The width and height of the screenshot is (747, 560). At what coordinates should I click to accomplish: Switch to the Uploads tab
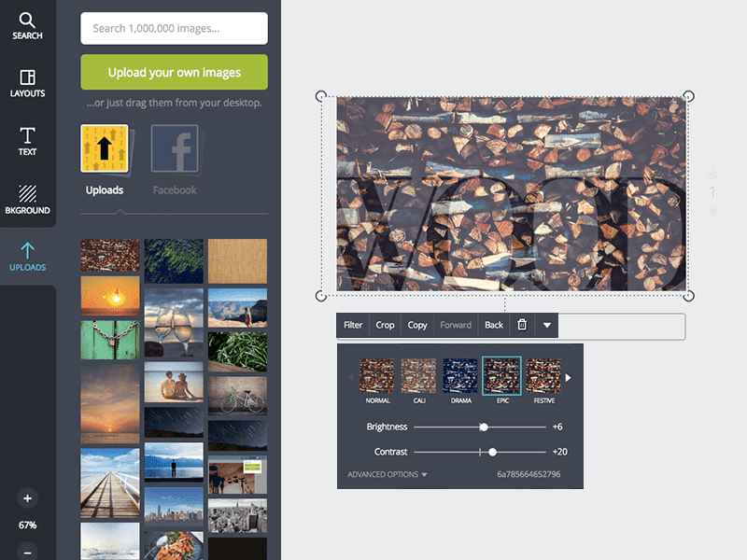[104, 159]
